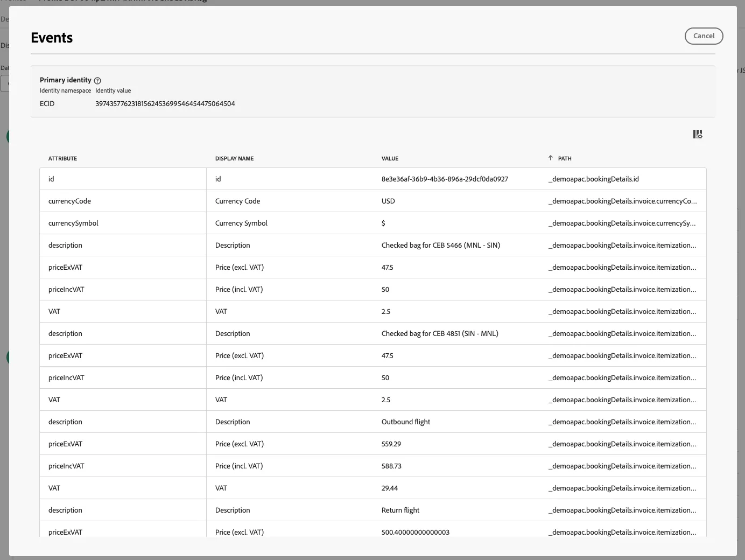Click the Events dialog title

point(52,38)
